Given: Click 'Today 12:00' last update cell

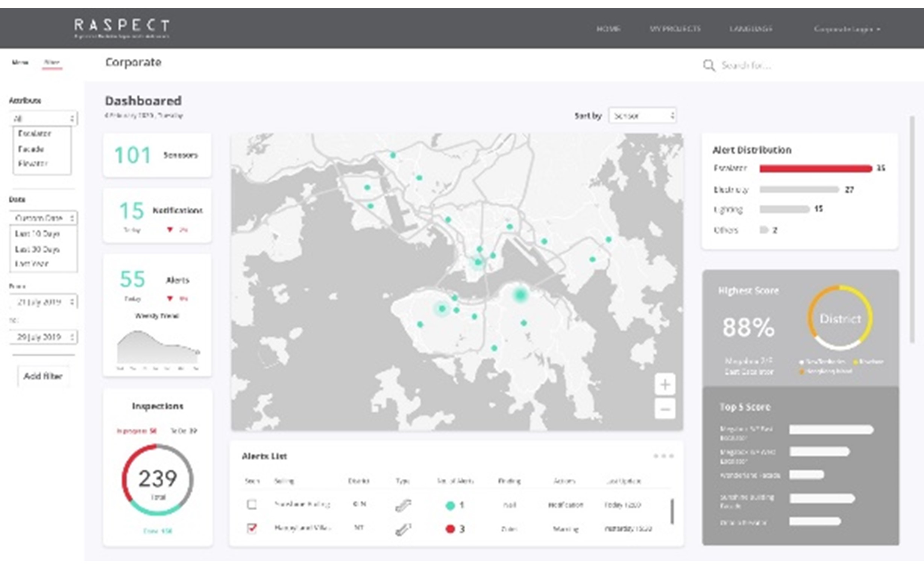Looking at the screenshot, I should [x=622, y=505].
